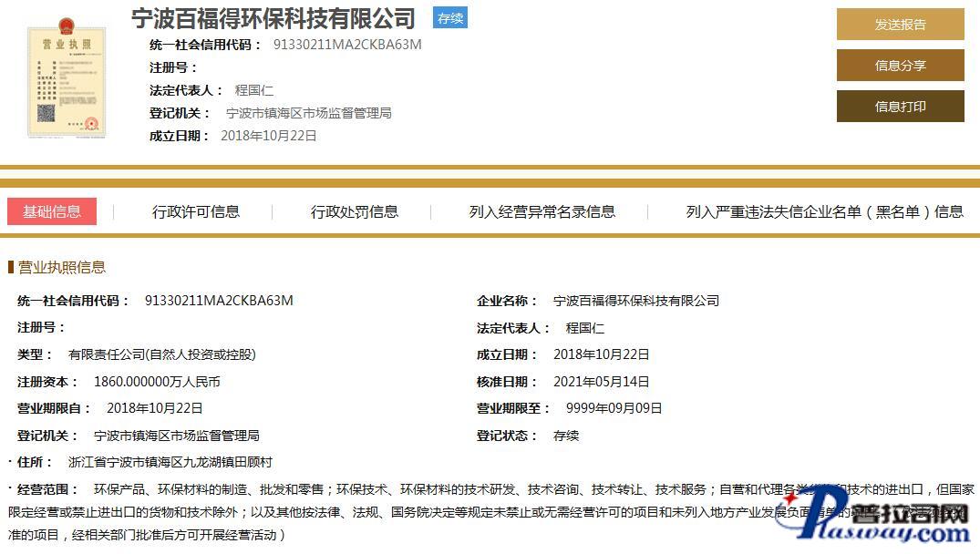Click 成立日期 value in license info section
Image resolution: width=980 pixels, height=554 pixels.
pos(602,354)
